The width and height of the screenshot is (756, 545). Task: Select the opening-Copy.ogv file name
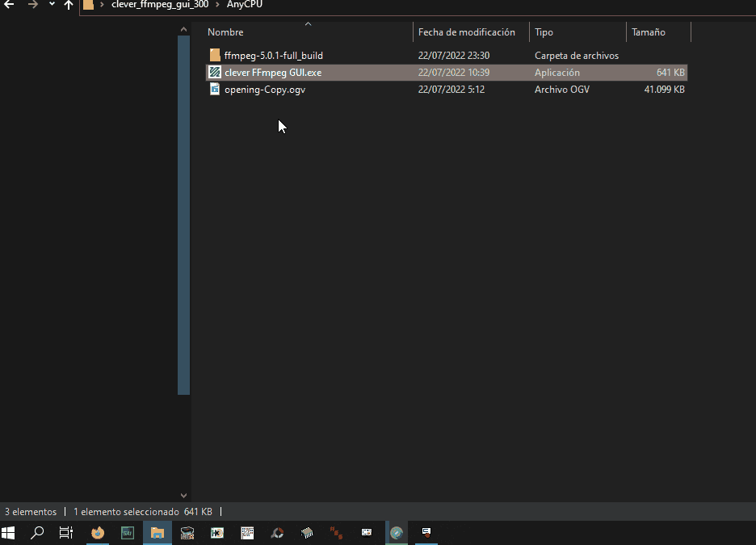click(265, 89)
